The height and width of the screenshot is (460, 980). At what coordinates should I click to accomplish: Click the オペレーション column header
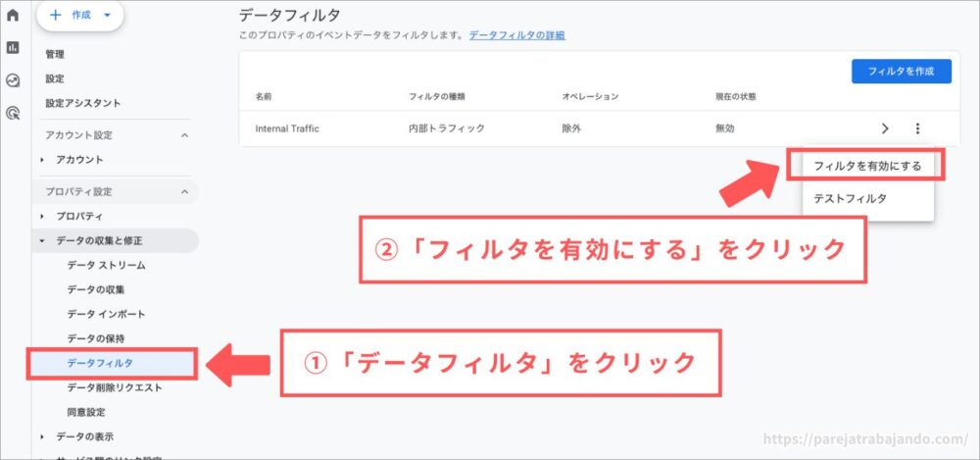click(590, 97)
